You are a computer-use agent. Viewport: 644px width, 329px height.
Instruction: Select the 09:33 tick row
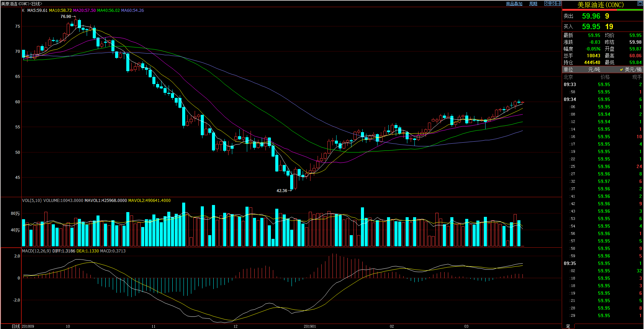[x=603, y=85]
